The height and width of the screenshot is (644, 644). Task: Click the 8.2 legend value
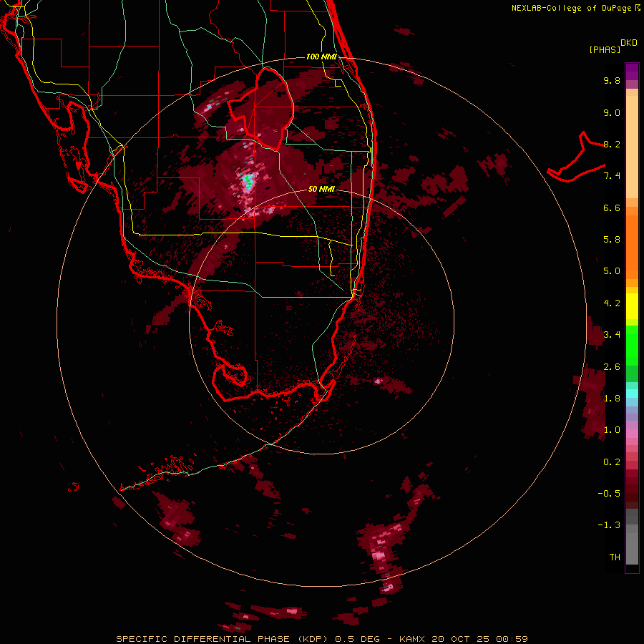612,144
